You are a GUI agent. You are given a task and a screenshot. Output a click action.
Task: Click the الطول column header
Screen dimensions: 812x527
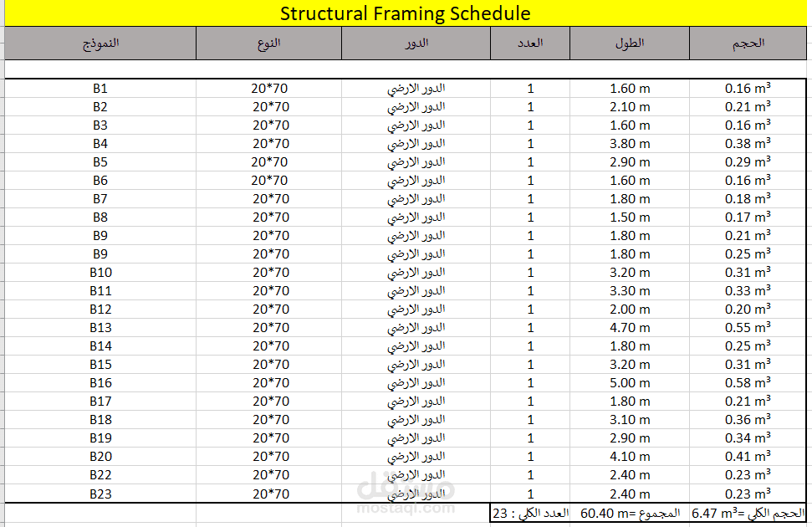click(x=630, y=43)
